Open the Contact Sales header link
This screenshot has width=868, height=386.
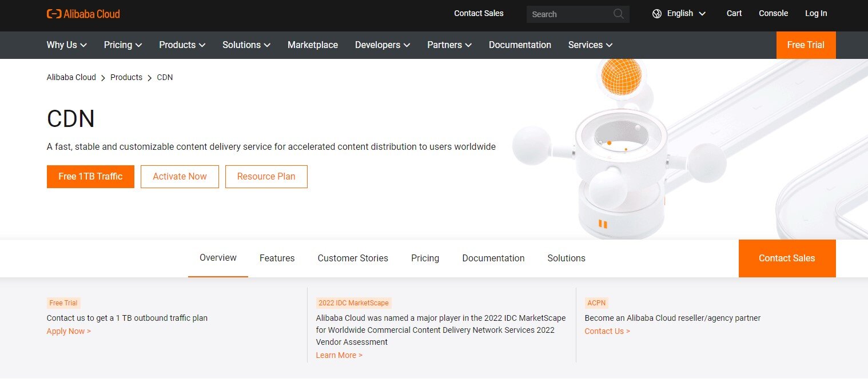pos(479,13)
